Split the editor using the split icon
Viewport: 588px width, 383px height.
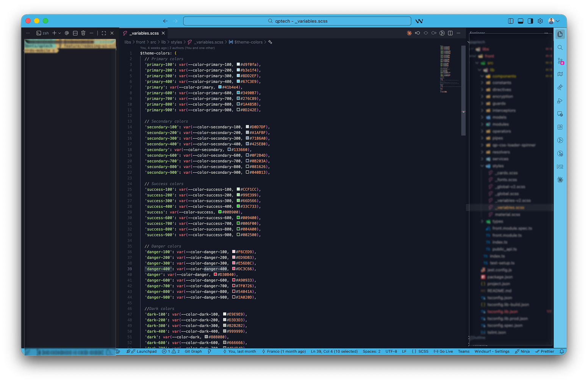click(450, 33)
